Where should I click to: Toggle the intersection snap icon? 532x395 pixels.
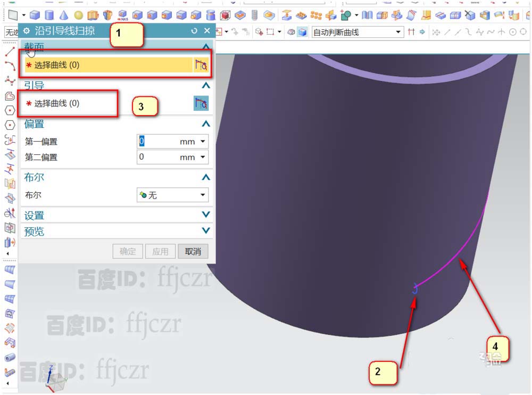[502, 32]
